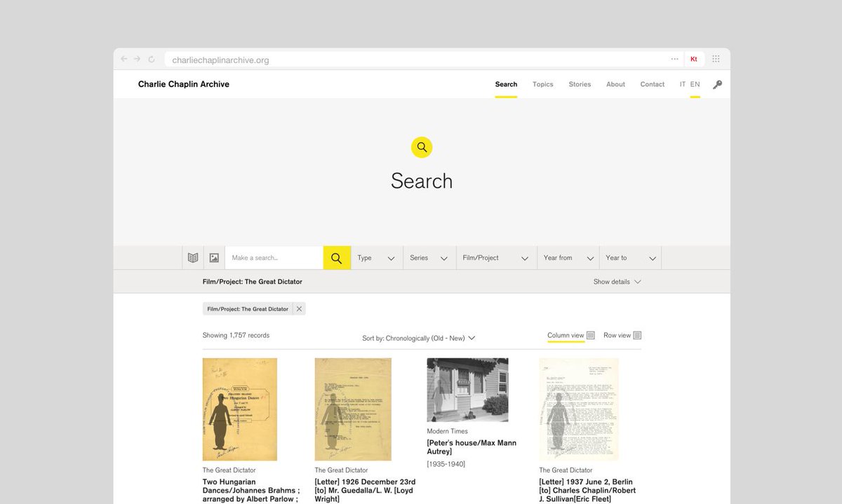Image resolution: width=842 pixels, height=504 pixels.
Task: Select Row view layout
Action: coord(617,336)
